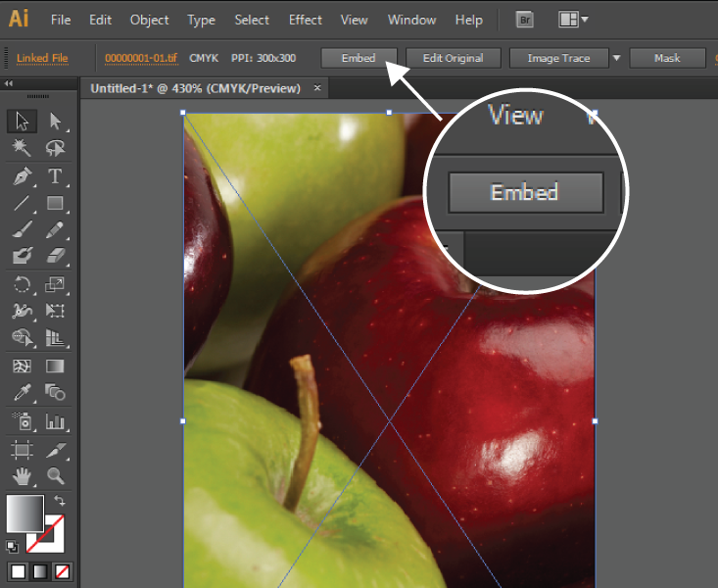
Task: Open the 00000001-01.tif file link
Action: point(140,58)
